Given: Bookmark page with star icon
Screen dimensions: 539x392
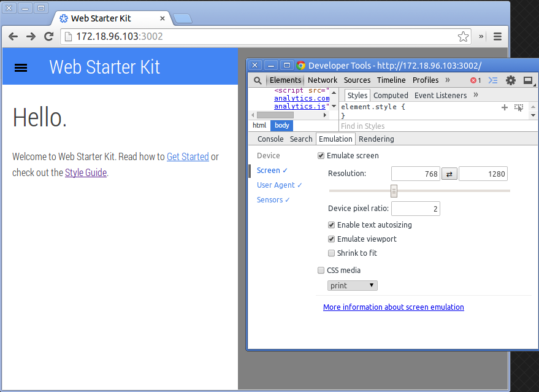Looking at the screenshot, I should [x=464, y=37].
